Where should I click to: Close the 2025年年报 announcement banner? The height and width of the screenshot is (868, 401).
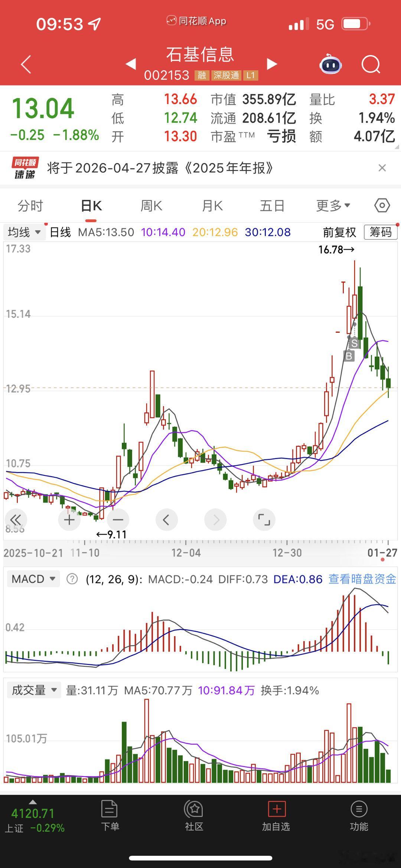click(x=382, y=168)
